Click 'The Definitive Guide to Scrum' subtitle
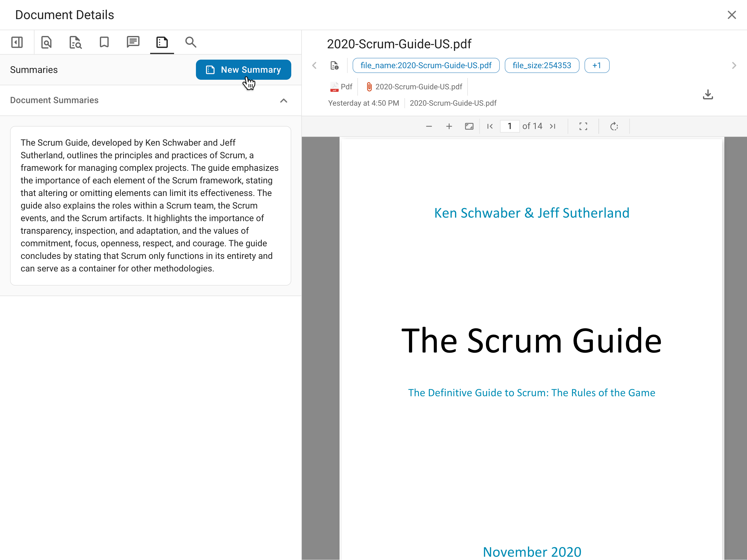Image resolution: width=747 pixels, height=560 pixels. pyautogui.click(x=531, y=392)
